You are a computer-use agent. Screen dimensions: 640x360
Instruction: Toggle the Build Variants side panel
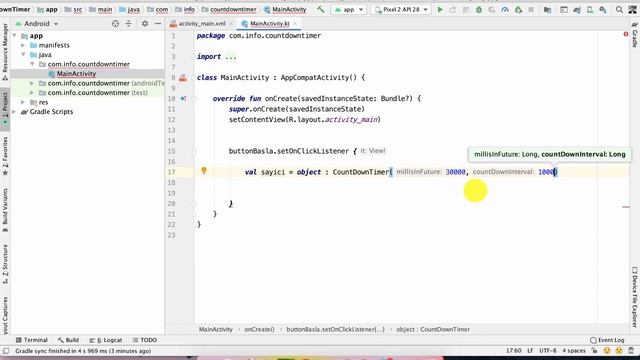click(5, 210)
